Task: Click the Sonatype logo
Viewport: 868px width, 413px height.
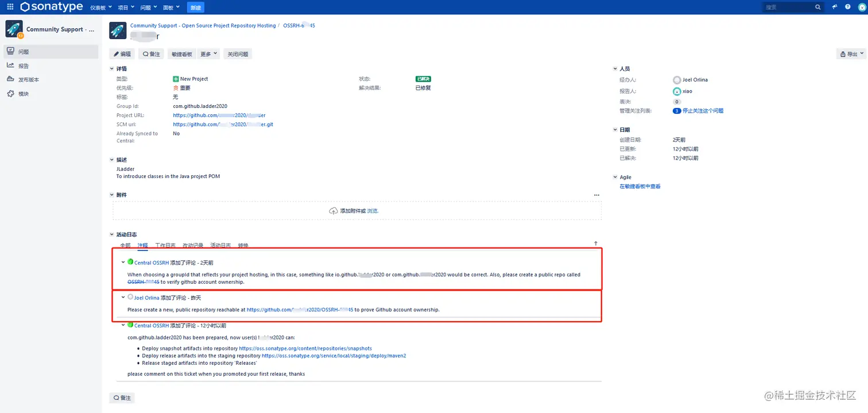Action: (x=52, y=7)
